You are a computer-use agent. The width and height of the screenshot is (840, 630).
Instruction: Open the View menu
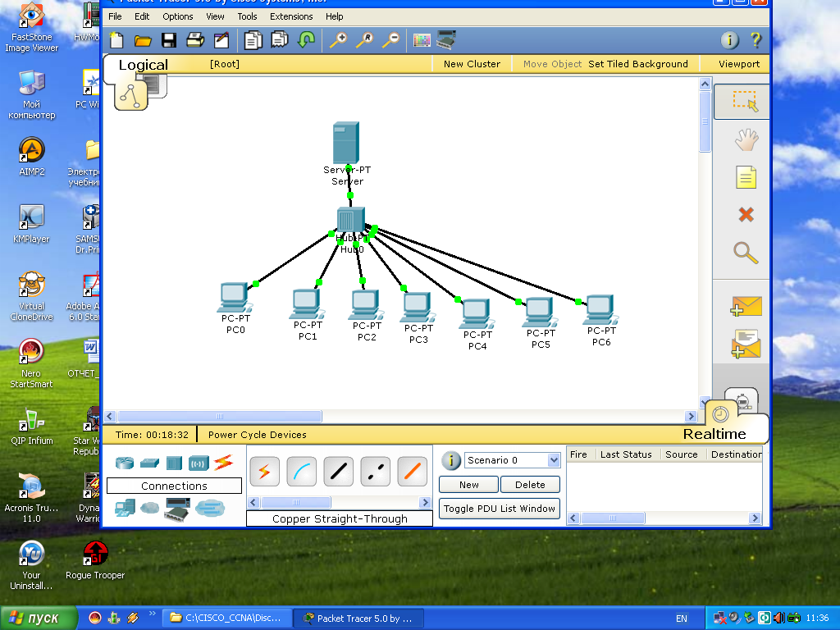click(x=216, y=16)
